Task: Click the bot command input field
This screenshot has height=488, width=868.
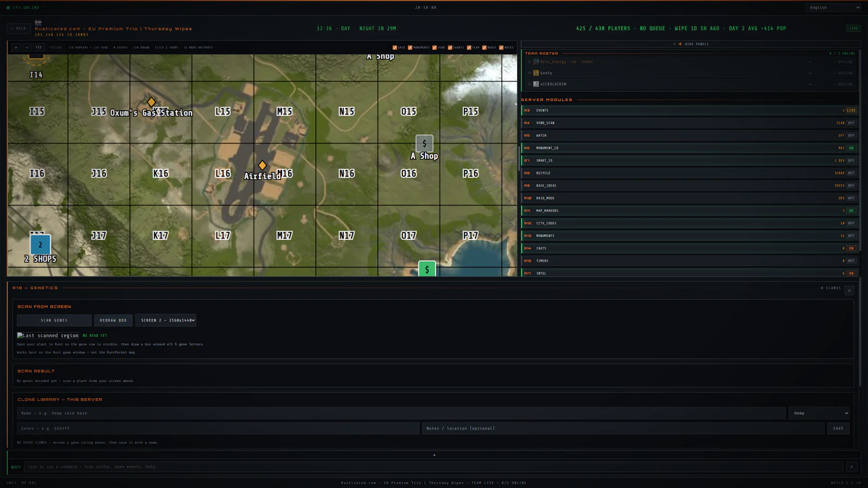Action: click(x=433, y=467)
